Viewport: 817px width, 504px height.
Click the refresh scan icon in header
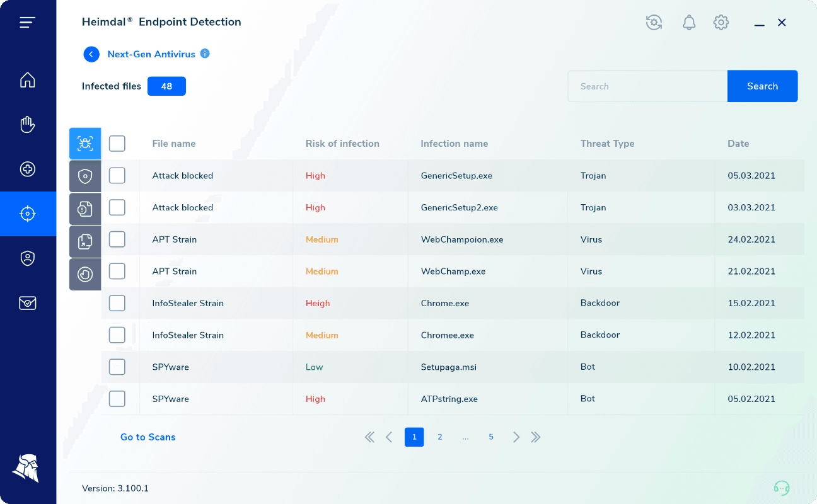click(654, 23)
